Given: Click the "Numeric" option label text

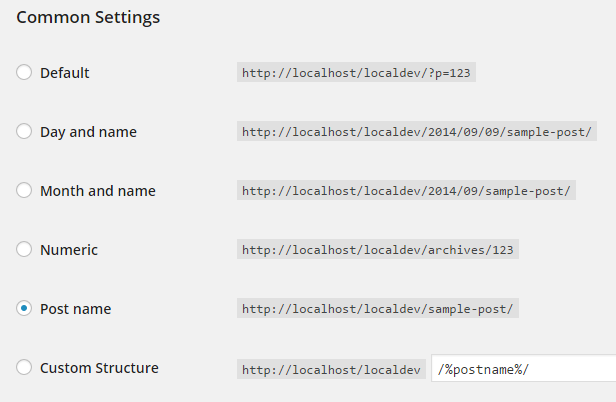Looking at the screenshot, I should point(69,250).
